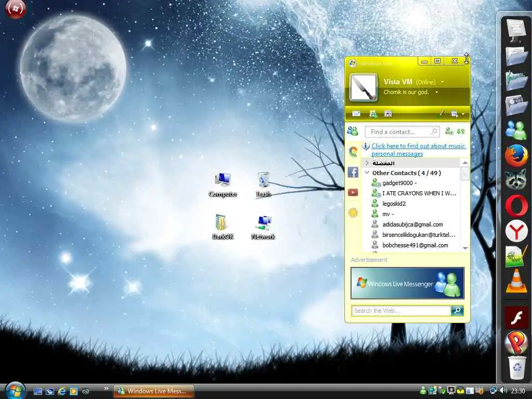
Task: Click the music personal messages link
Action: tap(418, 150)
